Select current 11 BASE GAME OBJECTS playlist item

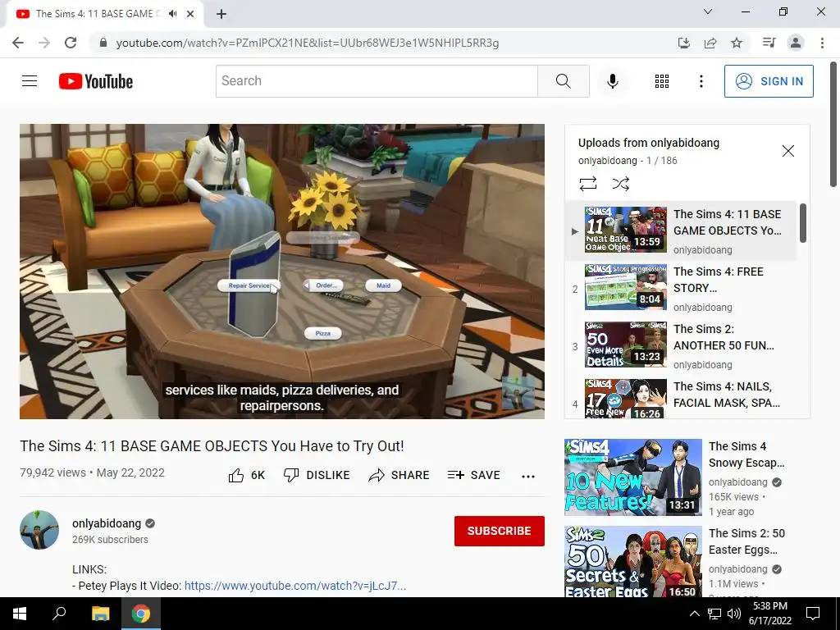681,231
